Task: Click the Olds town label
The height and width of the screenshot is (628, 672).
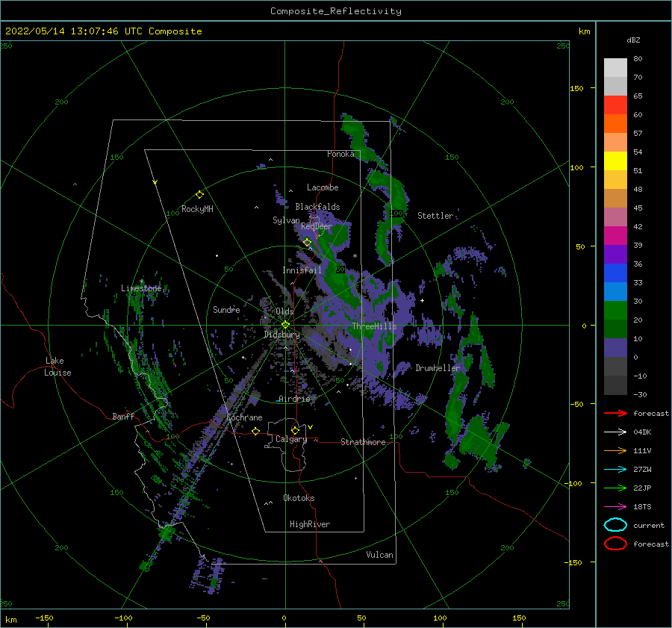Action: click(x=284, y=311)
